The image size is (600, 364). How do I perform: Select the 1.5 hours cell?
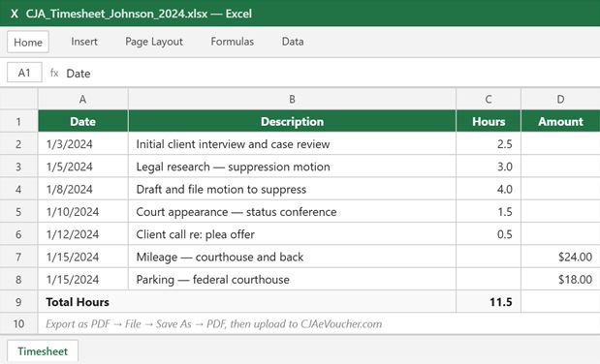[489, 211]
